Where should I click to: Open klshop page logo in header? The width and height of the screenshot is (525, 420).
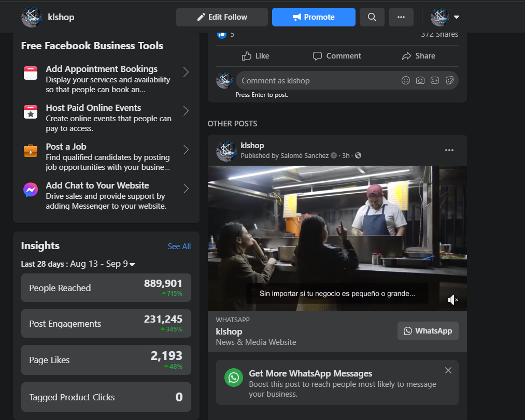pyautogui.click(x=32, y=17)
